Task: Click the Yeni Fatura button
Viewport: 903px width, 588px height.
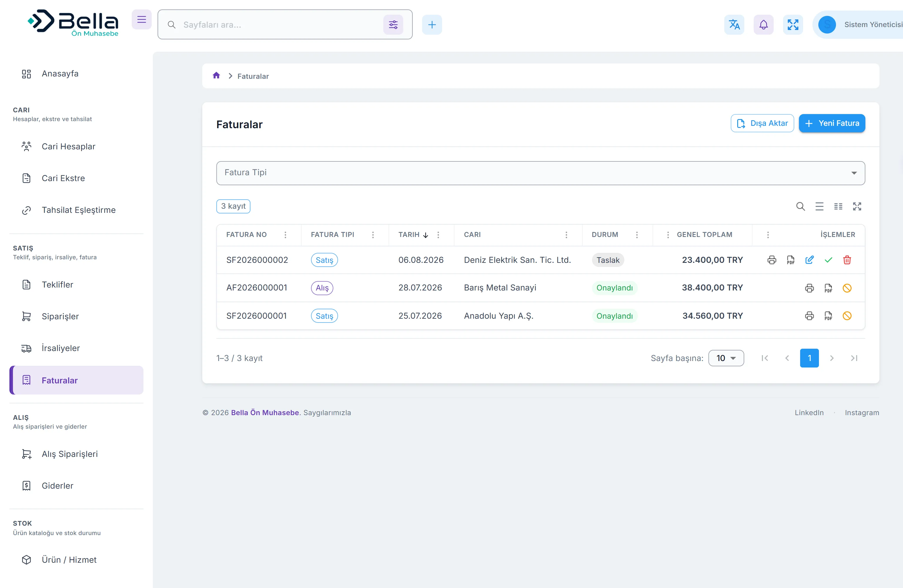Action: pos(832,123)
